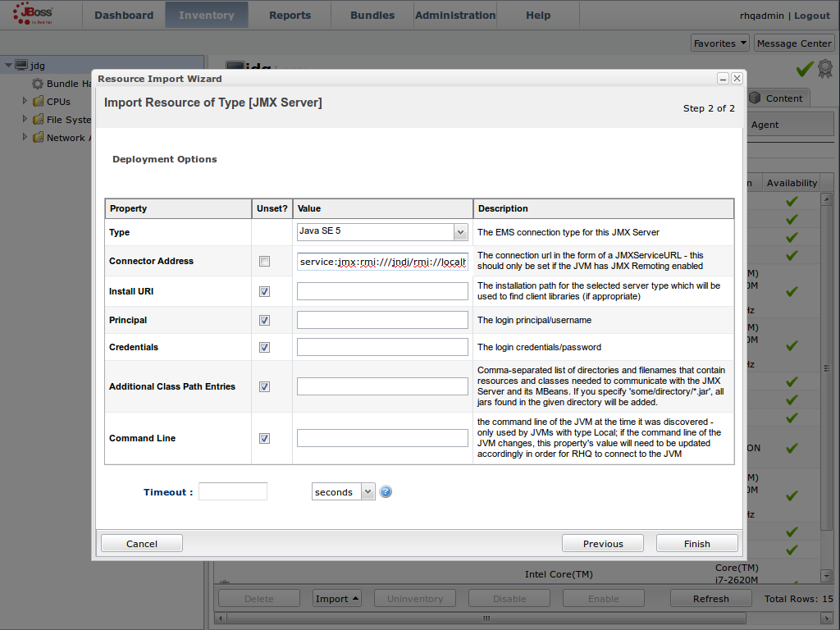Open the Type dropdown showing Java SE 5
Screen dimensions: 840x630
382,232
